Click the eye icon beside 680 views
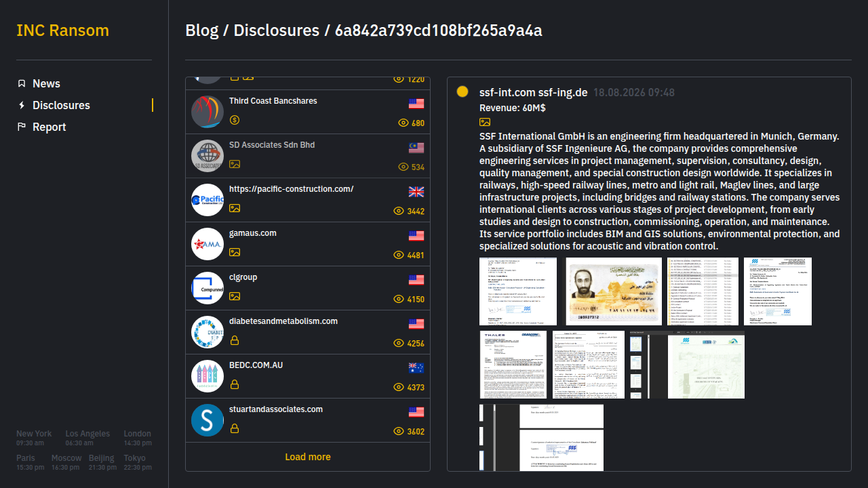Viewport: 868px width, 488px height. tap(403, 123)
